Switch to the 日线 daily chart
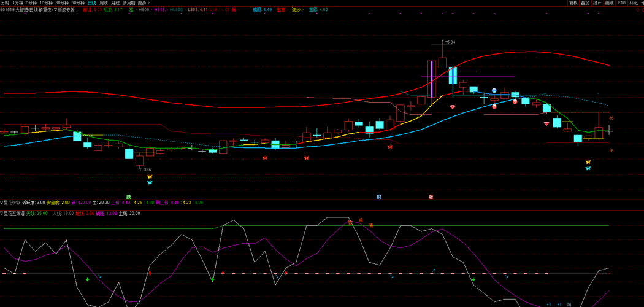 (x=91, y=2)
